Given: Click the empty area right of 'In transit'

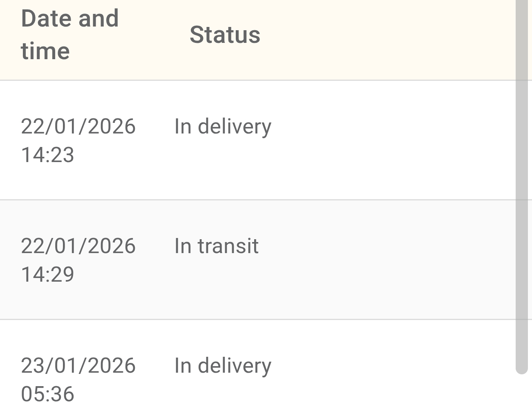Looking at the screenshot, I should 368,245.
